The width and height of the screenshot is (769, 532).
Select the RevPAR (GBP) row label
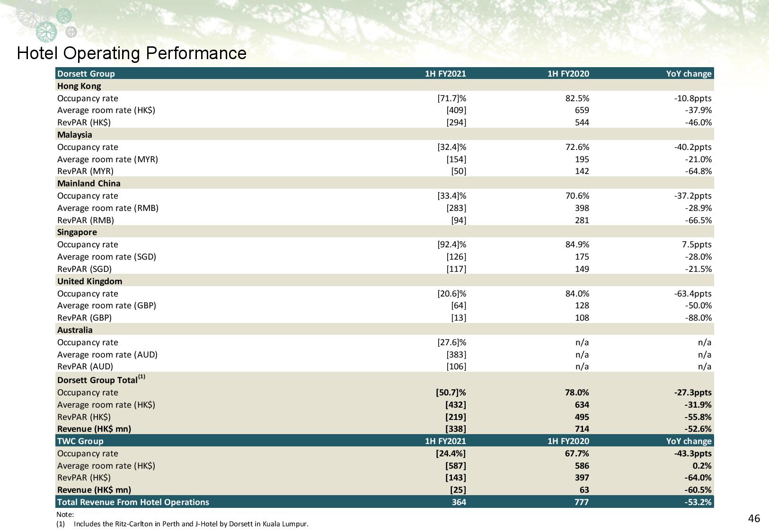click(x=84, y=318)
